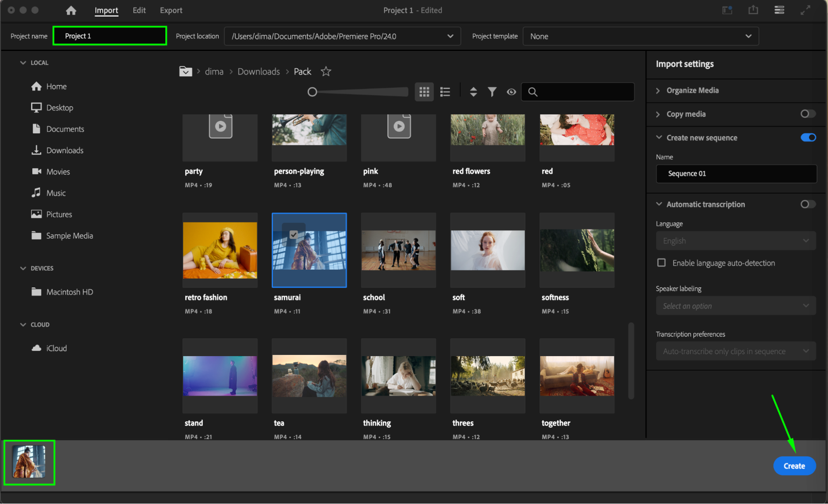This screenshot has width=828, height=504.
Task: Click the thumbnail size slider handle
Action: 312,92
